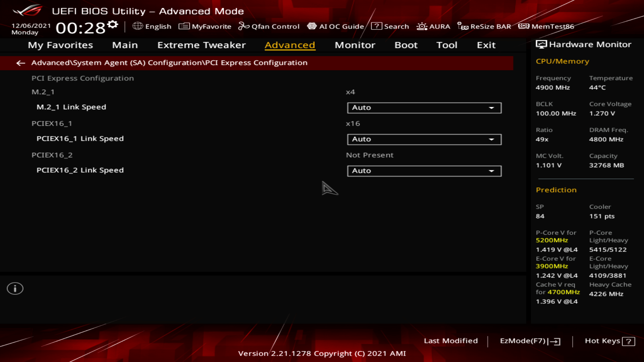
Task: Switch to the Monitor tab
Action: (x=355, y=45)
